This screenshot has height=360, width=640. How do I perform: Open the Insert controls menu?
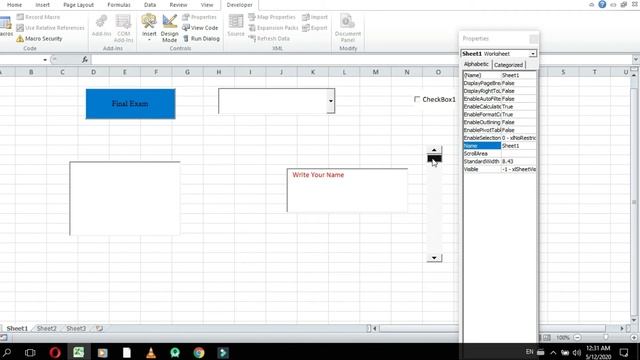pos(149,27)
